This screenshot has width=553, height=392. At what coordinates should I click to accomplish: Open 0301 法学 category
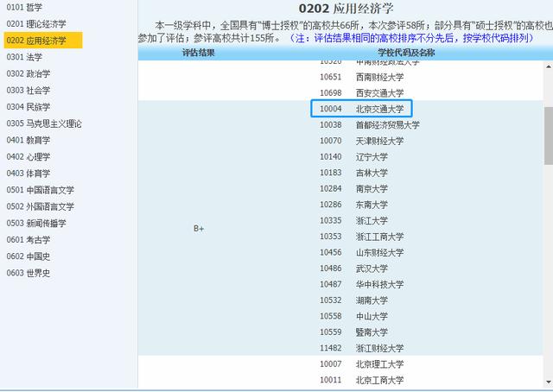(x=24, y=57)
